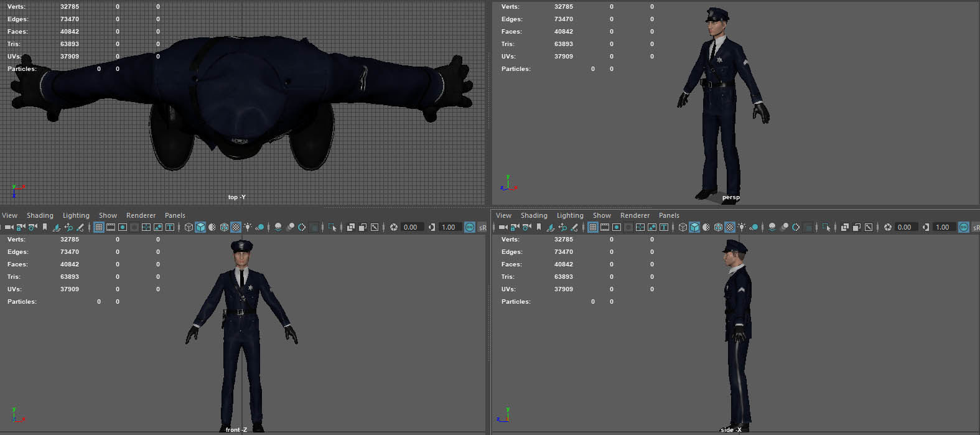Image resolution: width=980 pixels, height=435 pixels.
Task: Click the Image Plane icon in front viewport
Action: [57, 227]
